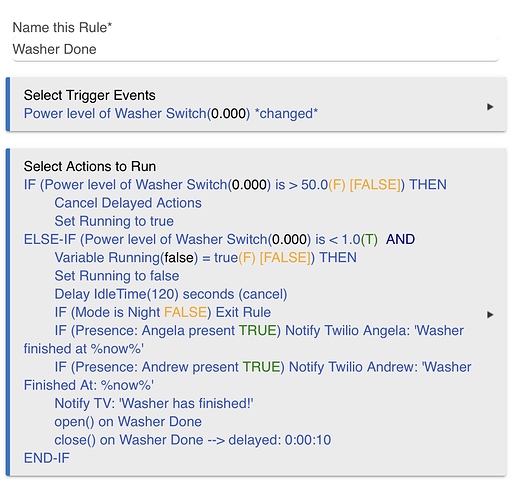Image resolution: width=516 pixels, height=500 pixels.
Task: Expand the Select Actions to Run arrow
Action: coord(490,315)
